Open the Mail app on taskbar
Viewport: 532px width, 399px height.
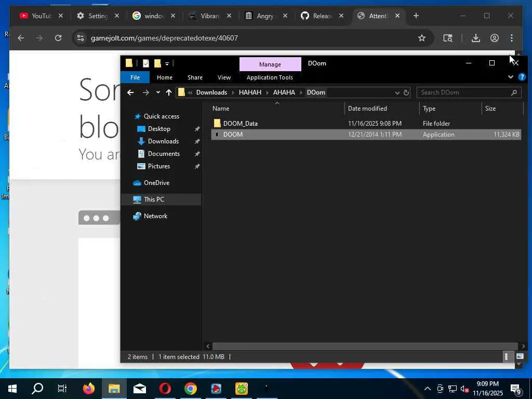pyautogui.click(x=139, y=389)
